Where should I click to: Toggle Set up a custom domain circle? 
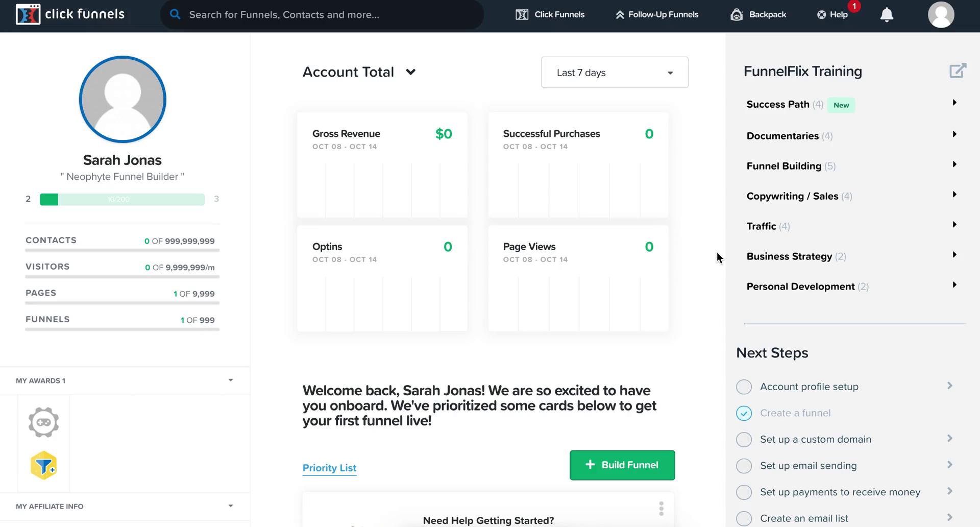[744, 439]
